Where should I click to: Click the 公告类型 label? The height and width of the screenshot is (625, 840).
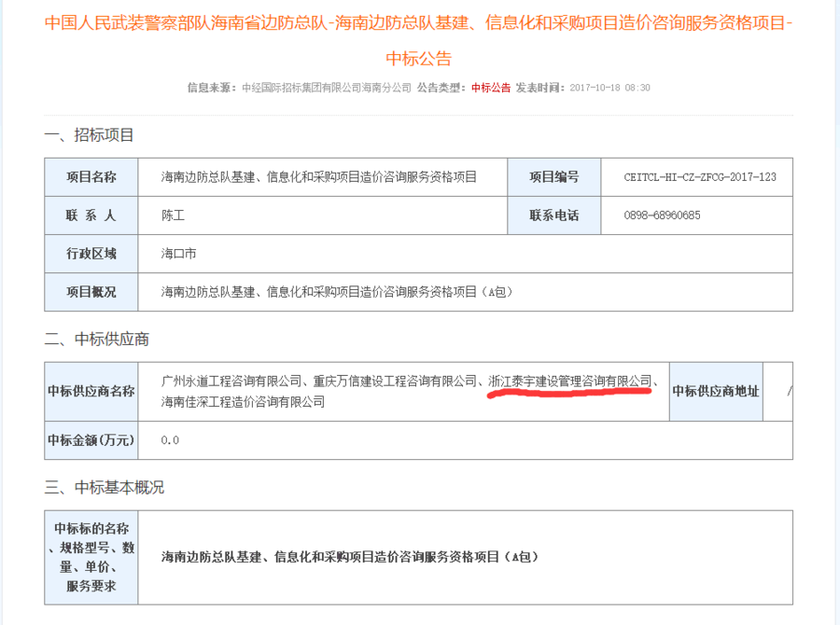(442, 88)
